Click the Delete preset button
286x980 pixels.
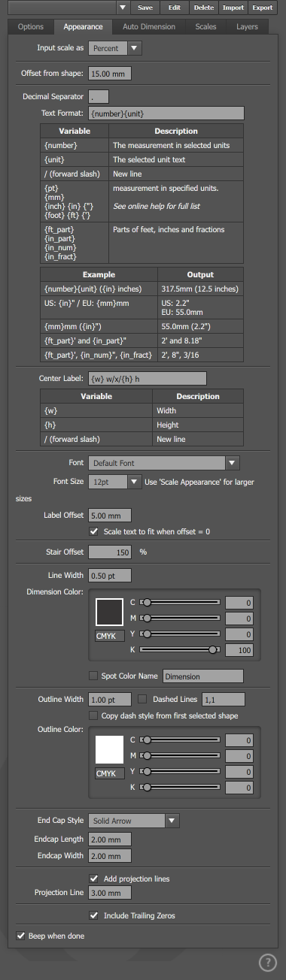pyautogui.click(x=203, y=8)
